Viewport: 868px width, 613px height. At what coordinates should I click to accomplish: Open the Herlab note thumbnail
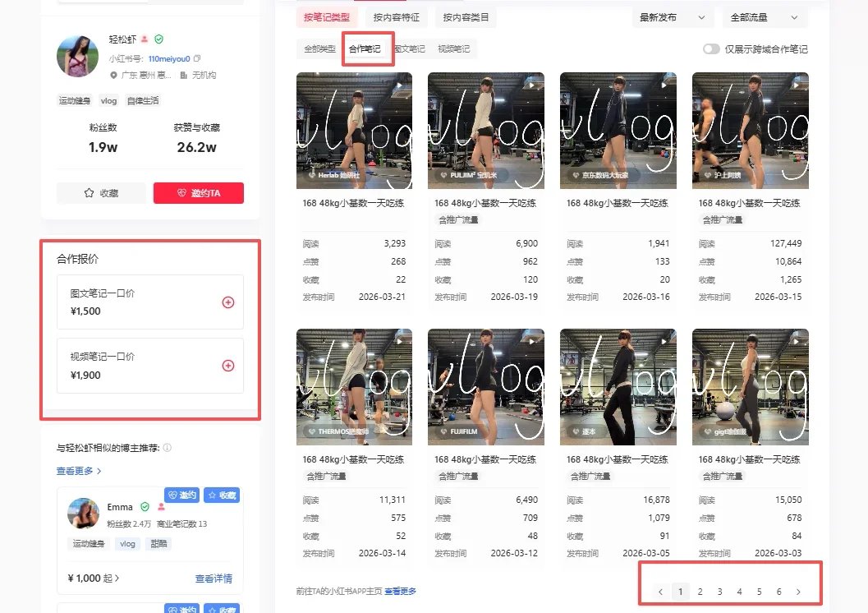354,131
